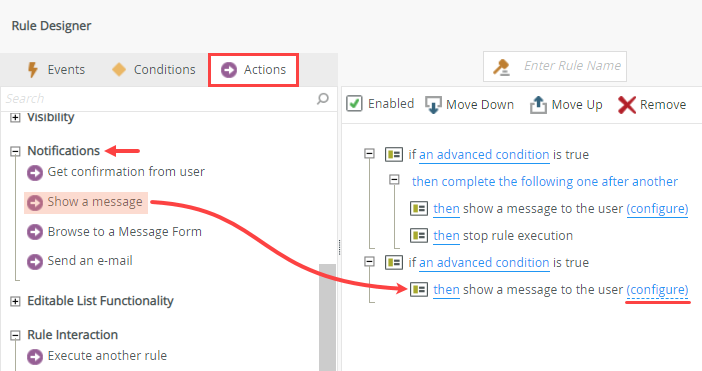The height and width of the screenshot is (371, 702).
Task: Click the Execute another rule action icon
Action: (35, 357)
